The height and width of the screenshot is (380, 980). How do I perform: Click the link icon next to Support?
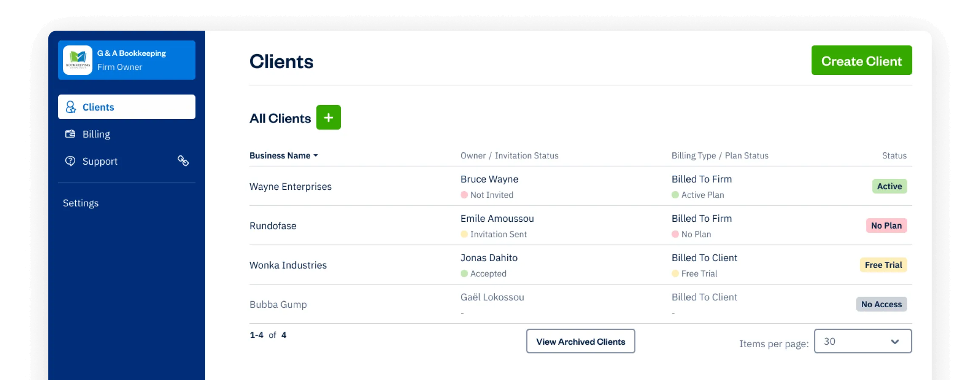pos(183,161)
